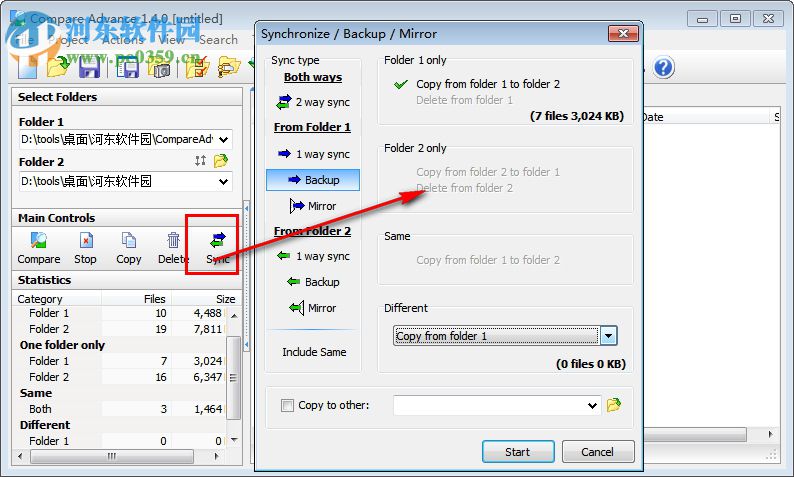This screenshot has height=477, width=794.
Task: Click the '(0 files 0 KB)' summary text
Action: point(590,364)
